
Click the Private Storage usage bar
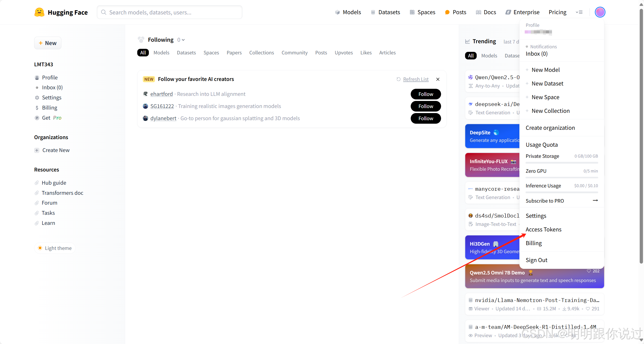[x=562, y=163]
